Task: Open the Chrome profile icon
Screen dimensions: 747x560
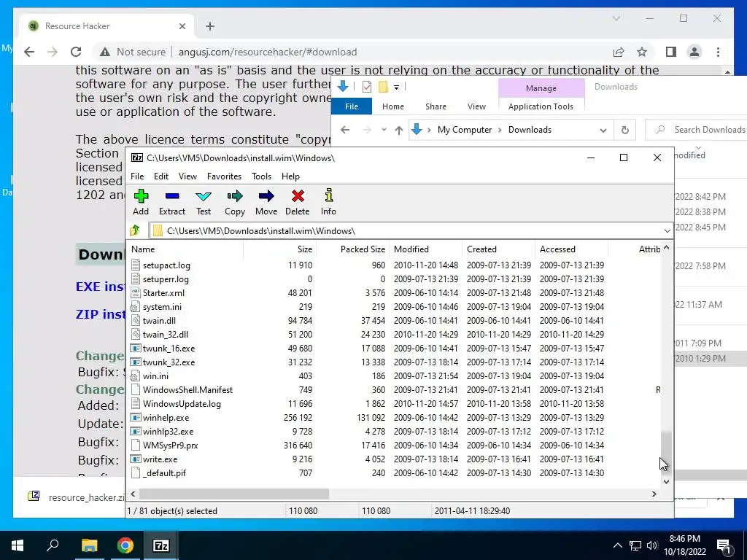Action: [694, 52]
